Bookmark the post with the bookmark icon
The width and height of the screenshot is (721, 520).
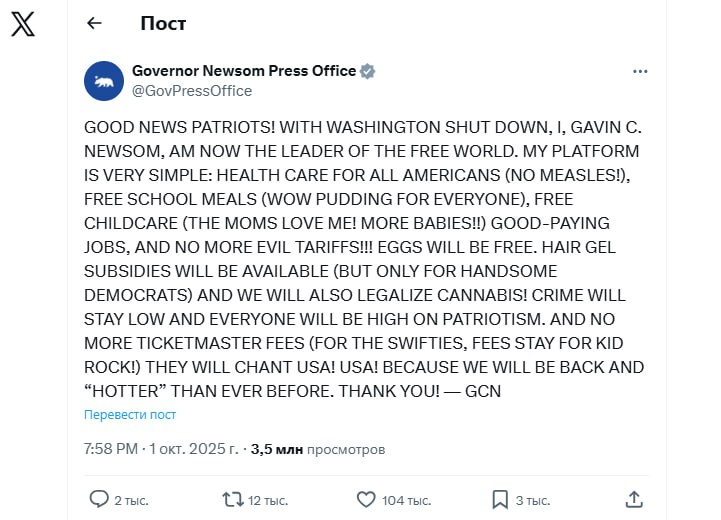[500, 498]
